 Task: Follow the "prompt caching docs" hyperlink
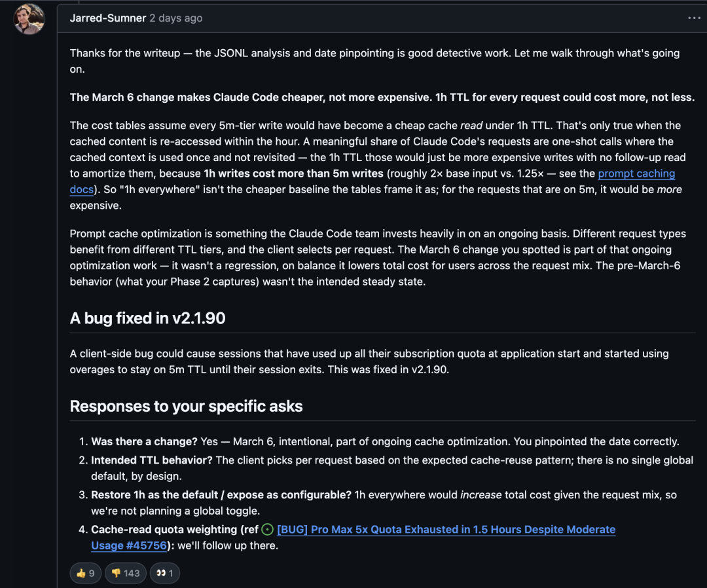[636, 174]
